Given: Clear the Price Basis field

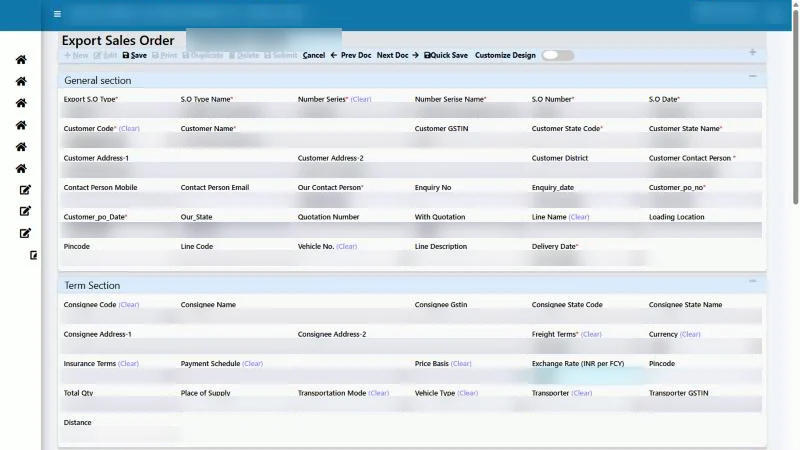Looking at the screenshot, I should tap(461, 364).
